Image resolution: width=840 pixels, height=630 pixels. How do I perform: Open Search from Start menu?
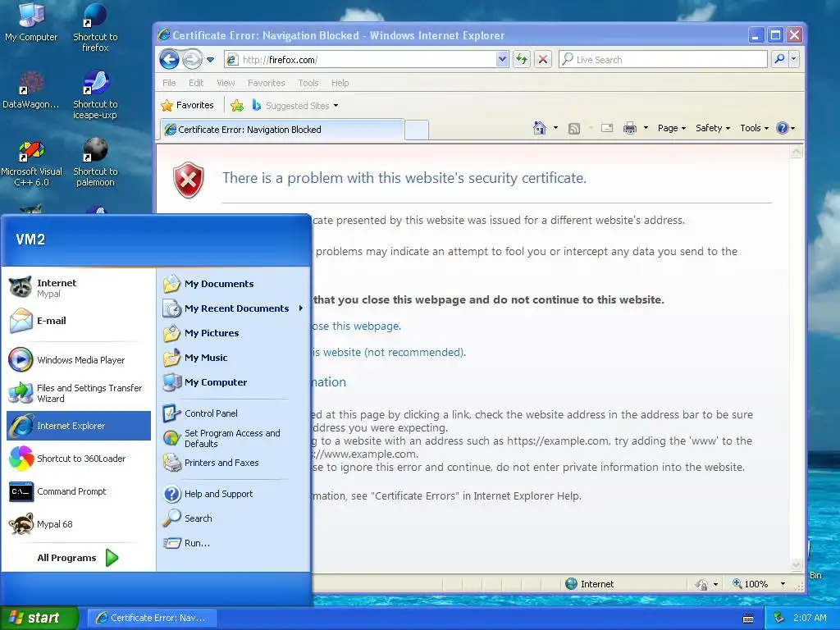[234, 518]
